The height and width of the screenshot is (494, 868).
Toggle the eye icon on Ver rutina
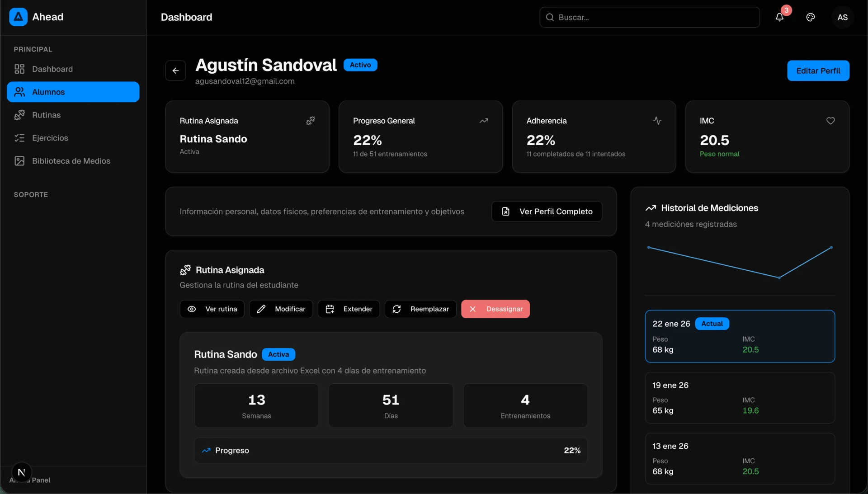click(192, 309)
